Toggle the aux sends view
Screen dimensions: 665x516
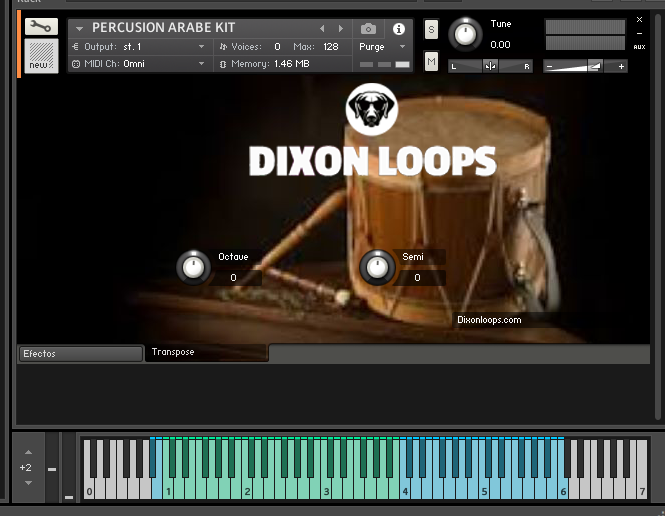click(x=639, y=46)
